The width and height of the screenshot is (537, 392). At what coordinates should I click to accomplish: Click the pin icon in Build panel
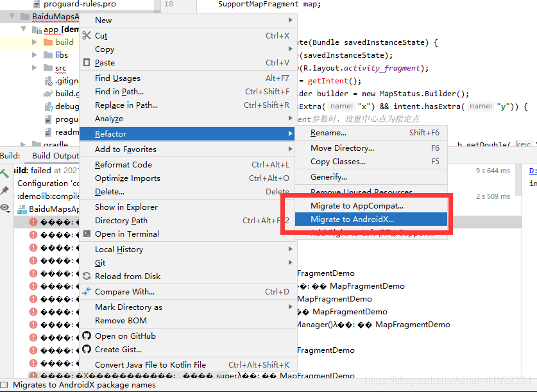pyautogui.click(x=4, y=191)
